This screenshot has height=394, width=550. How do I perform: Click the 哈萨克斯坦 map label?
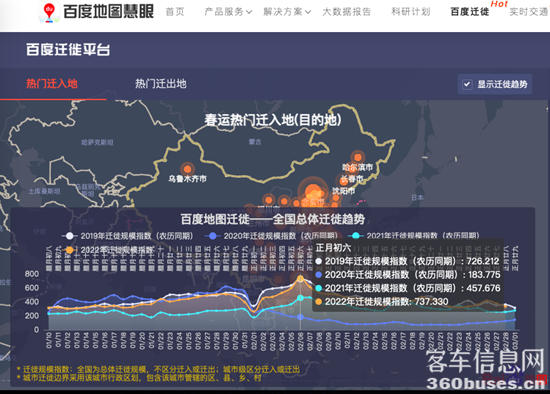(x=97, y=142)
